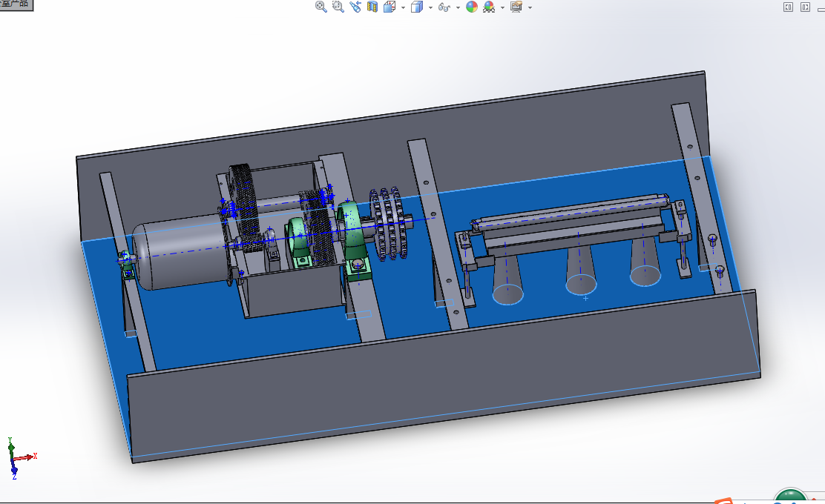The image size is (825, 504).
Task: Select the middle cone support under roller
Action: [580, 271]
